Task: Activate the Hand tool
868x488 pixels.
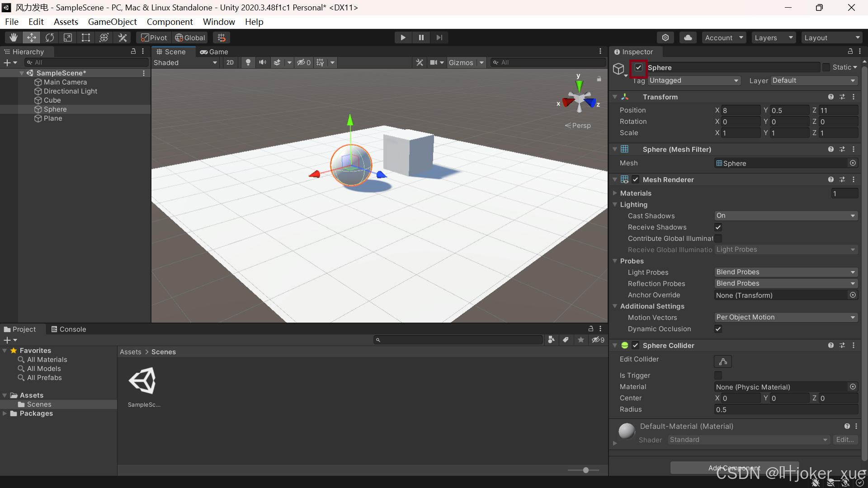Action: (x=13, y=37)
